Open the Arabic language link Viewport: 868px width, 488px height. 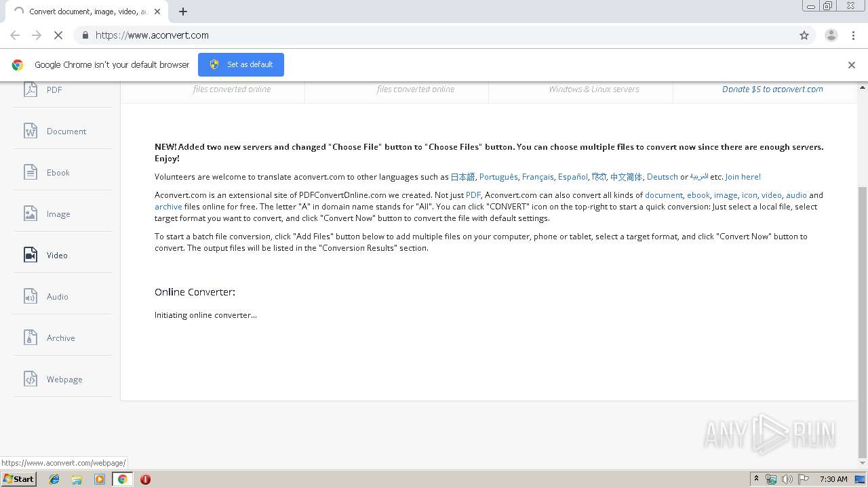point(699,177)
